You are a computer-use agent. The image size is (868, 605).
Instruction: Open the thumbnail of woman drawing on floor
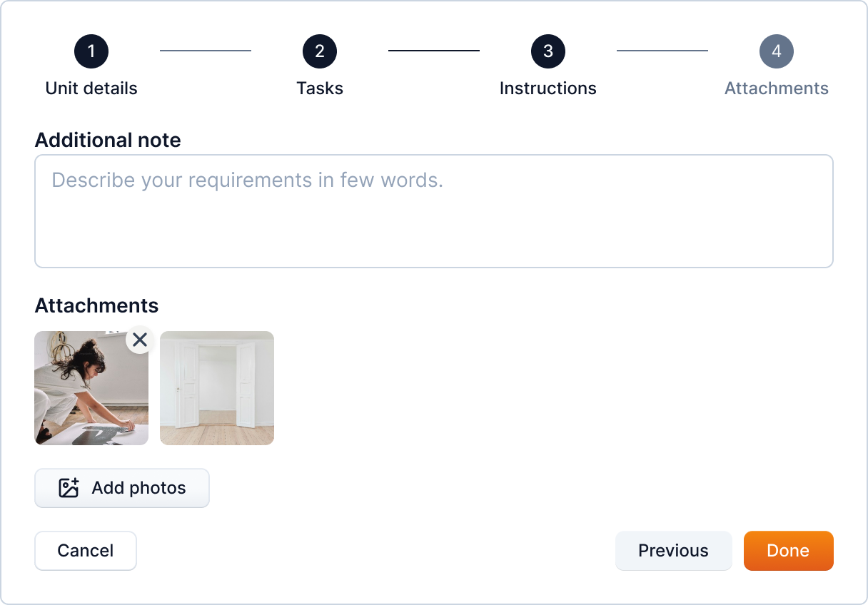(86, 396)
